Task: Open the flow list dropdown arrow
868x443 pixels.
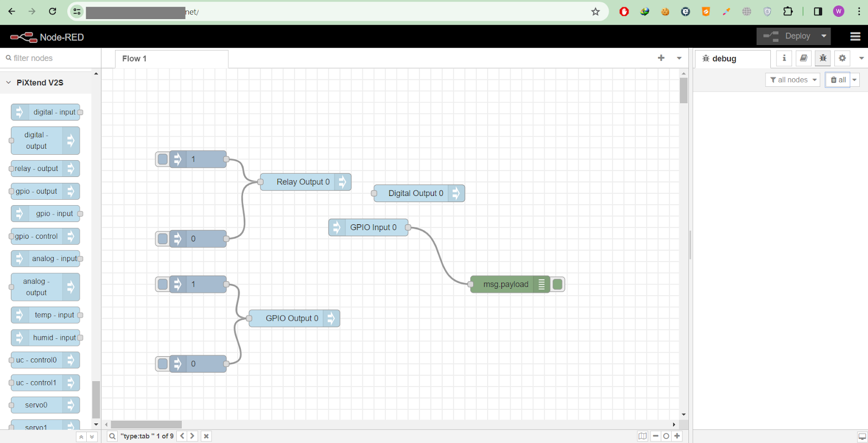Action: point(679,58)
